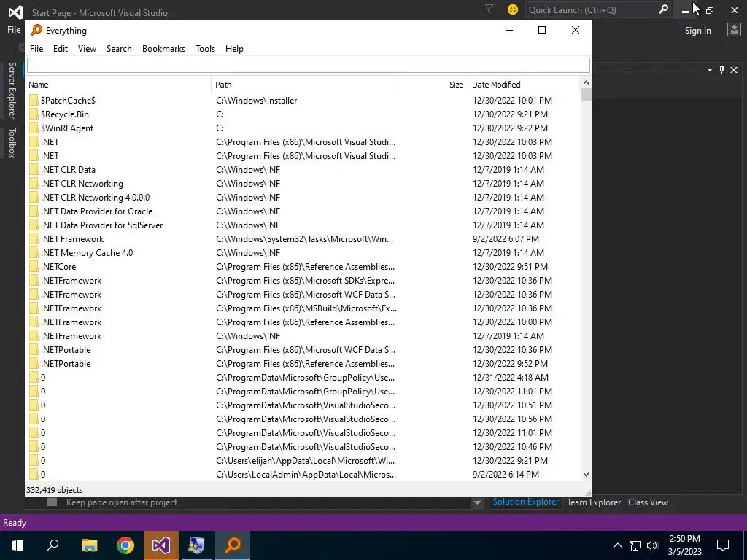Toggle Keep page open after project checkbox
Screen dimensions: 747x560
[52, 502]
